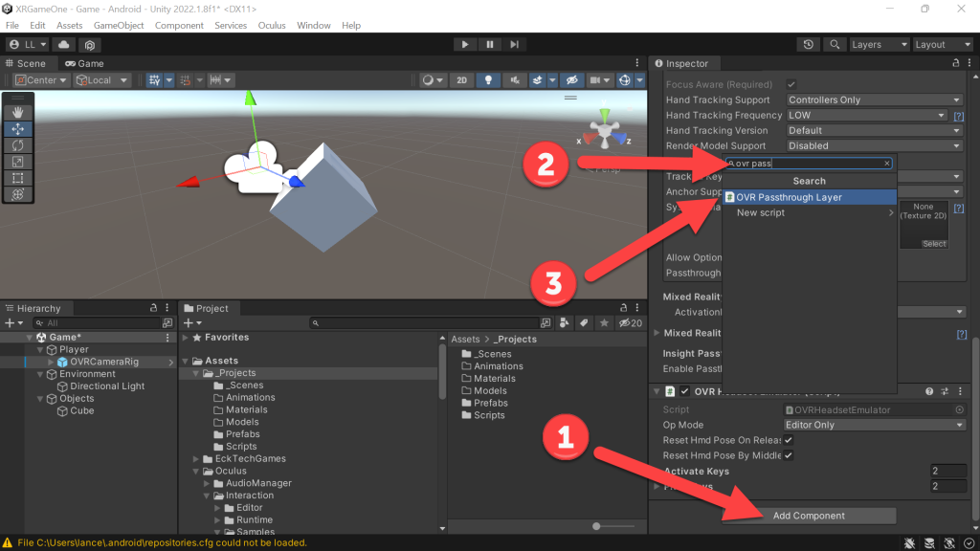
Task: Adjust the Project icon size slider
Action: (596, 526)
